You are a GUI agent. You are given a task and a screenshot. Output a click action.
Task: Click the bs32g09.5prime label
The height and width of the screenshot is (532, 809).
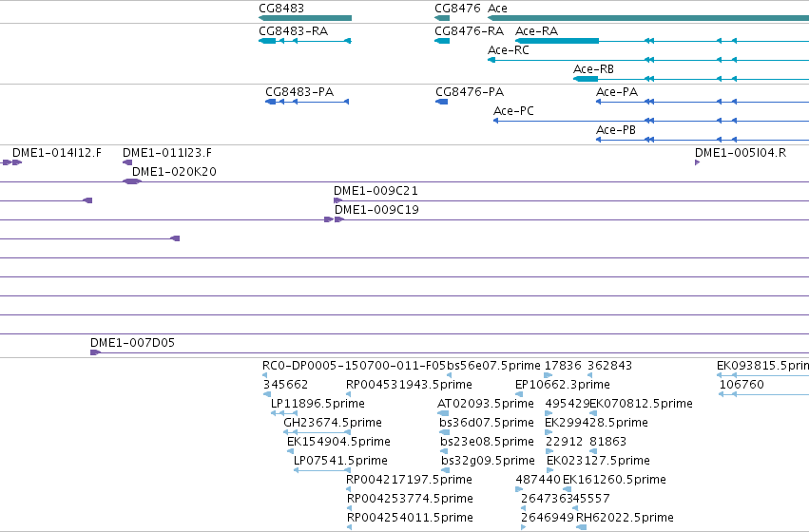[x=488, y=461]
